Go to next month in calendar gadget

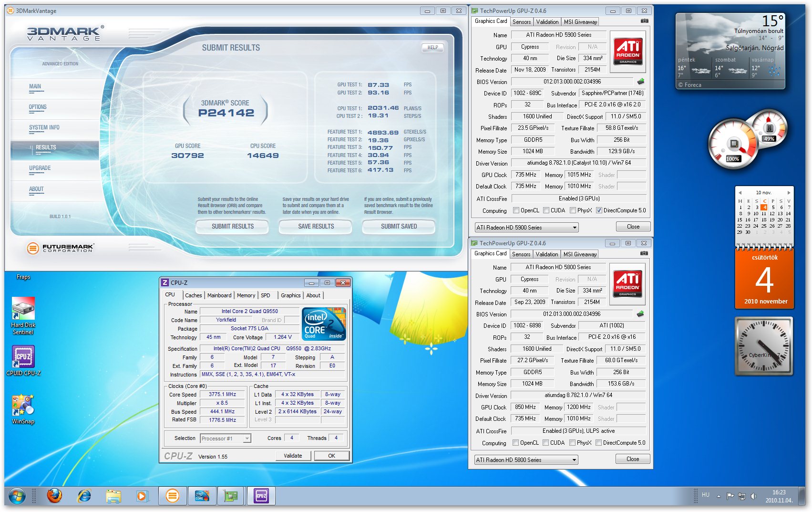pyautogui.click(x=789, y=193)
